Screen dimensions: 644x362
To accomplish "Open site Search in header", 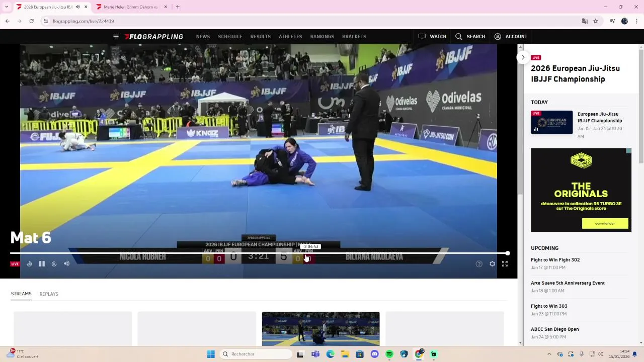I will click(x=470, y=37).
